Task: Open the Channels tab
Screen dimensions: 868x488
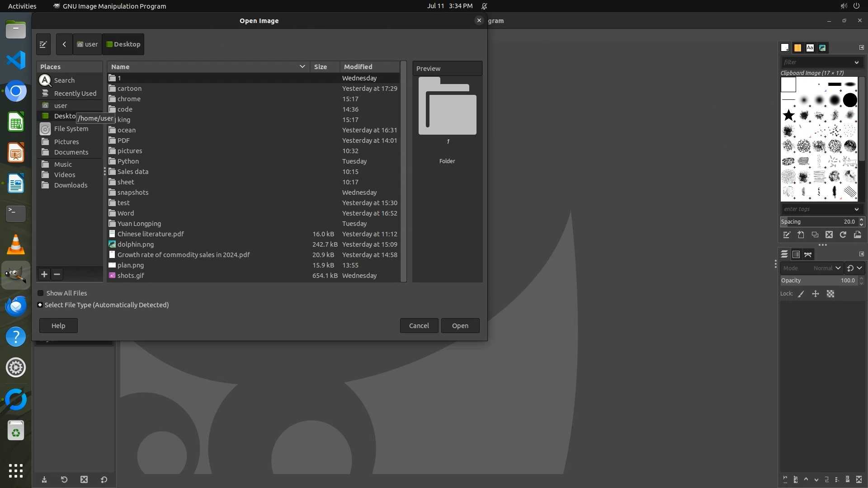Action: click(796, 254)
